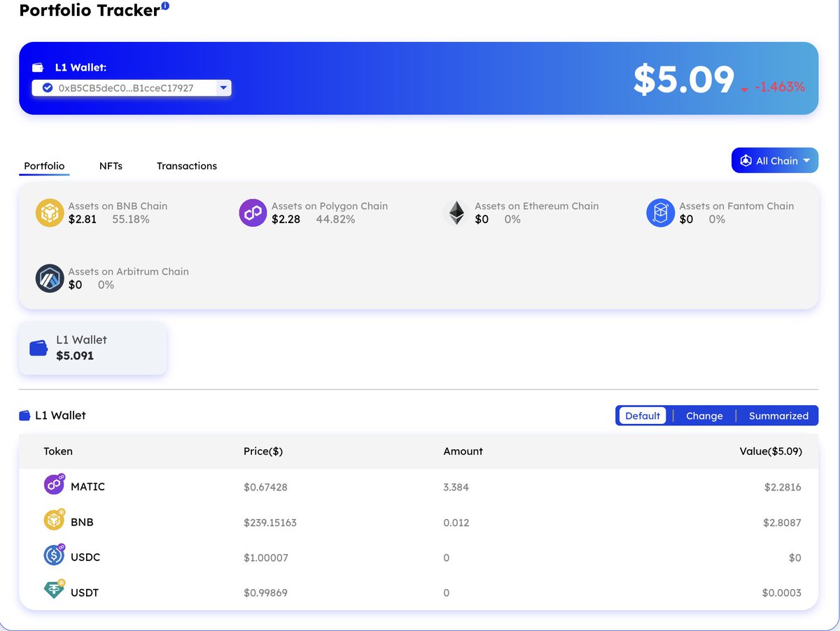Click the 55.18% BNB Chain share
This screenshot has height=631, width=840.
click(131, 220)
